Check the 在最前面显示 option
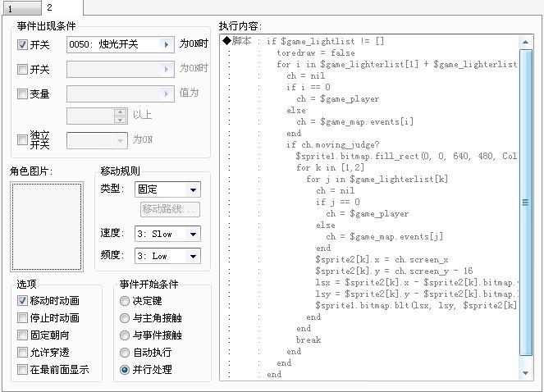Screen dimensions: 544x392 point(22,370)
